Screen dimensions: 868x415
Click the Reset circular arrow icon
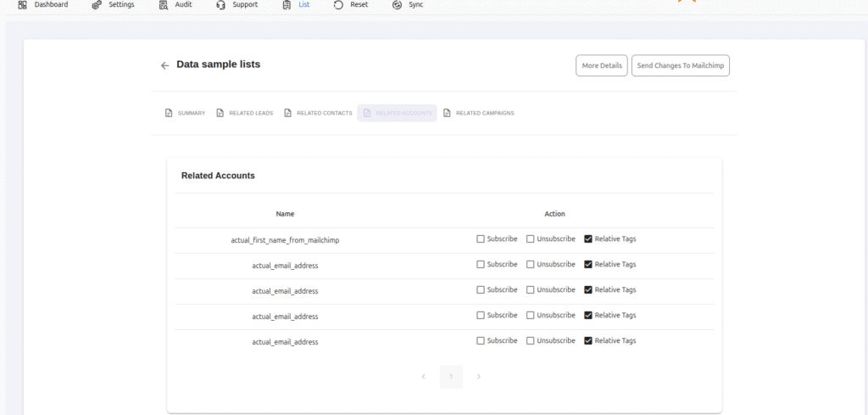339,5
